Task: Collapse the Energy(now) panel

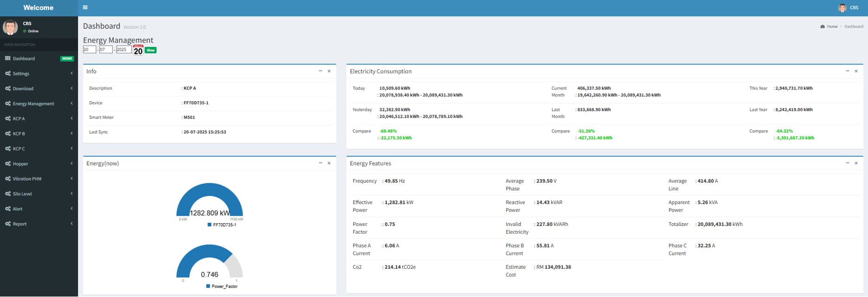Action: [320, 163]
